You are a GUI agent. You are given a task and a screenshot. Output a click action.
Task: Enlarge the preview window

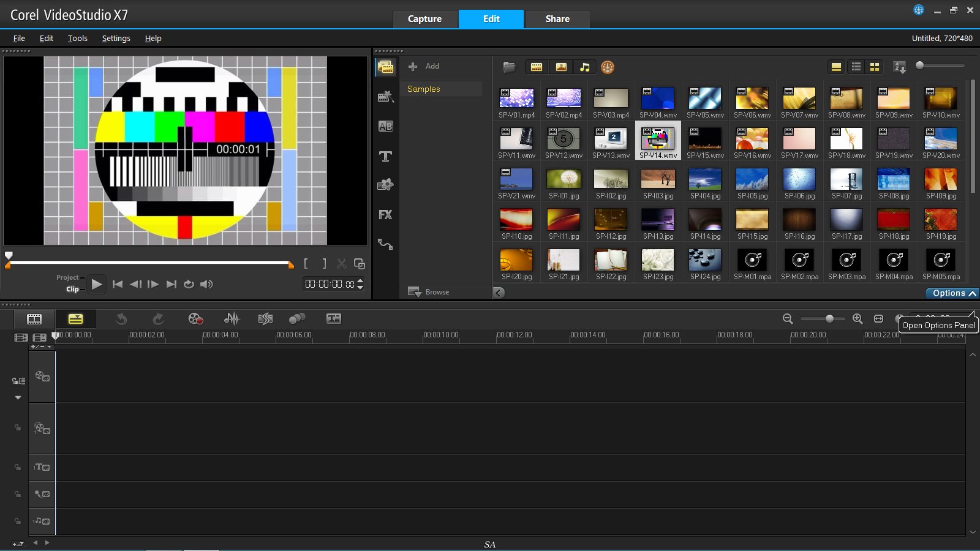pos(360,264)
